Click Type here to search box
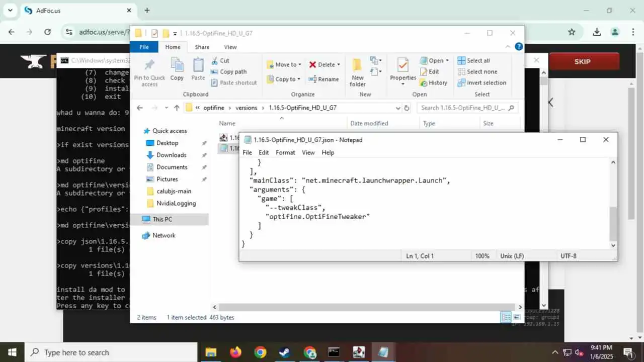 point(111,352)
